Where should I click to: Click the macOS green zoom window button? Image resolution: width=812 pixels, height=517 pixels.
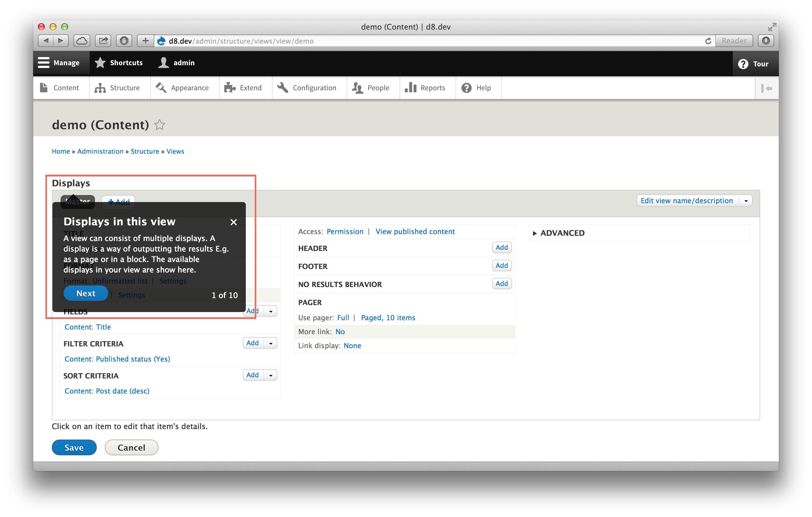click(x=65, y=26)
